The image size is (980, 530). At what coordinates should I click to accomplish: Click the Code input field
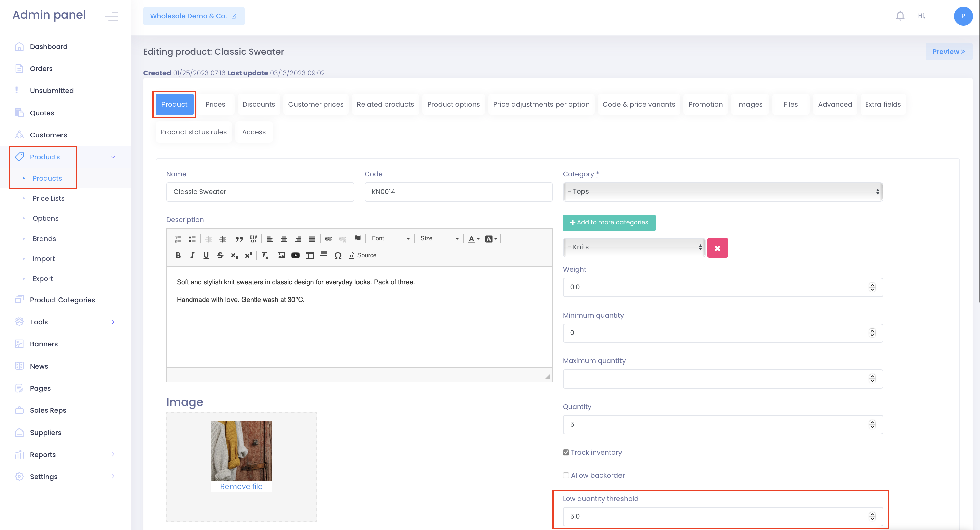pyautogui.click(x=458, y=191)
